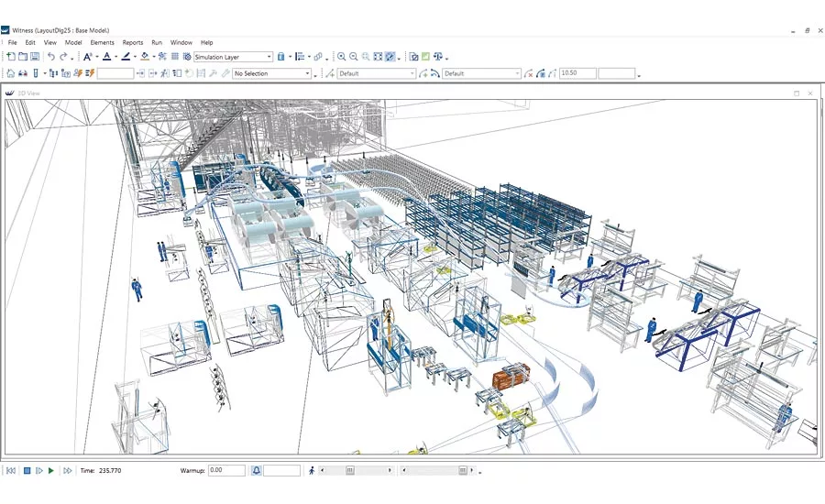The width and height of the screenshot is (825, 504).
Task: Click the alarm time field beside bell
Action: point(281,470)
